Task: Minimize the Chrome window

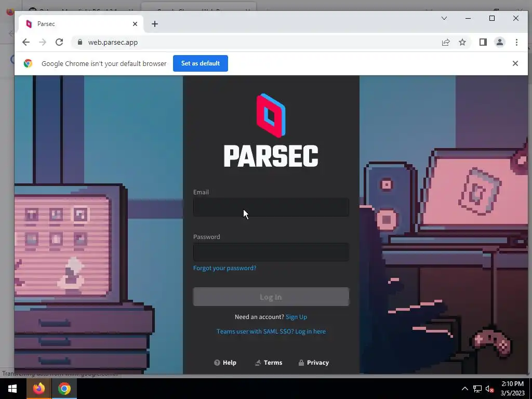Action: (468, 18)
